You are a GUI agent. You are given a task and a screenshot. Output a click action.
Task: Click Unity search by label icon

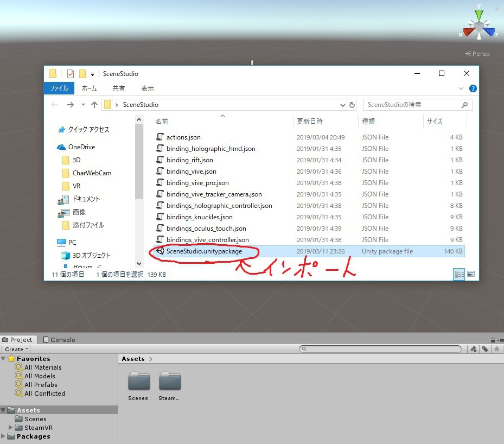(x=485, y=349)
